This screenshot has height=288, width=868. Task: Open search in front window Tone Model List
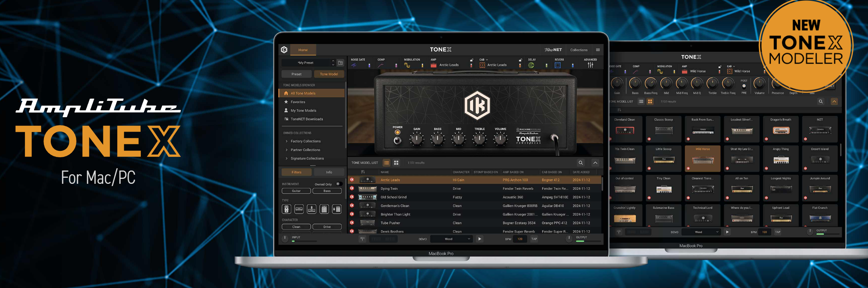pos(581,163)
